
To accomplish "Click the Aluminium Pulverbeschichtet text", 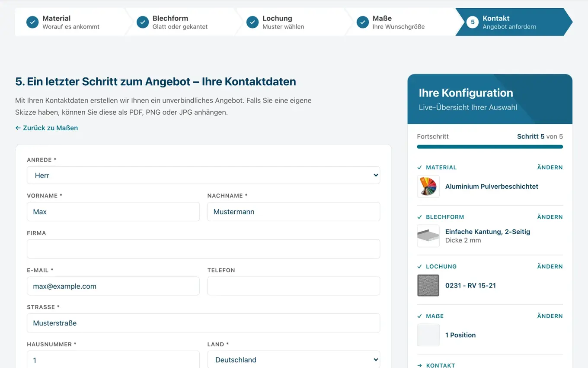I will 492,187.
